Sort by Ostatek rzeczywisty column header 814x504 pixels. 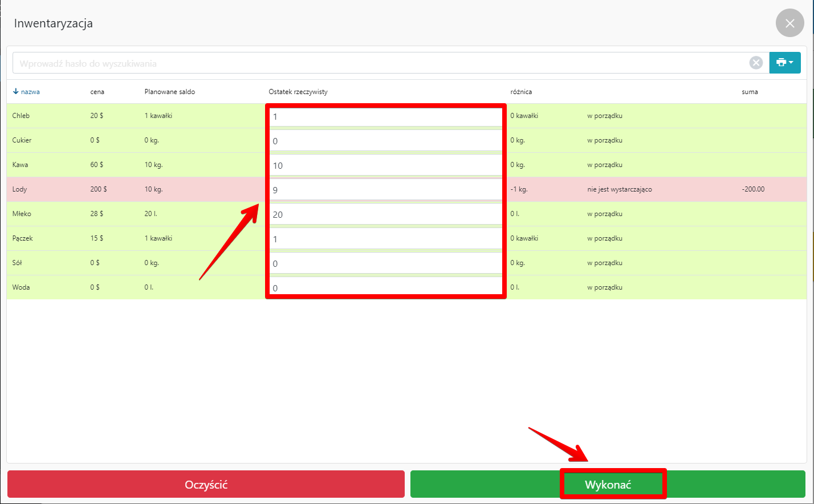pyautogui.click(x=298, y=92)
